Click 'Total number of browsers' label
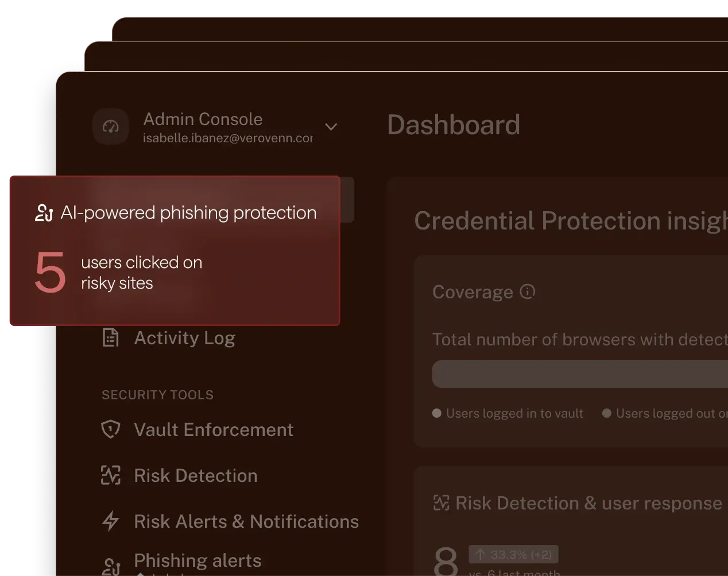The image size is (728, 576). pos(580,340)
